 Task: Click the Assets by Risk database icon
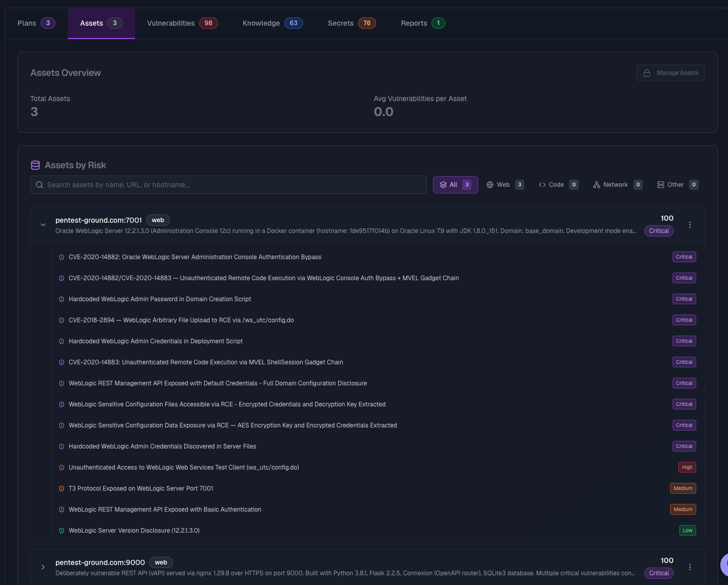coord(35,165)
